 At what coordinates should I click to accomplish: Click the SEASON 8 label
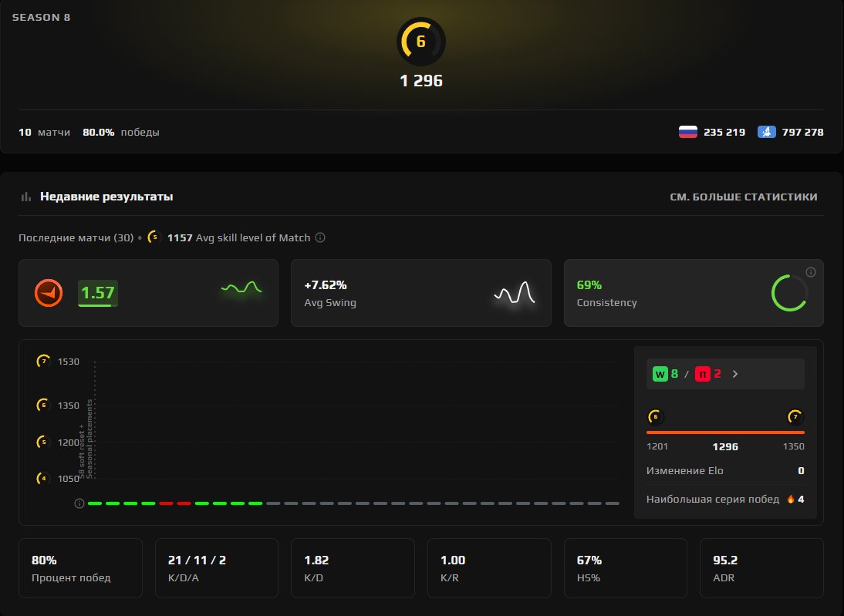tap(42, 17)
